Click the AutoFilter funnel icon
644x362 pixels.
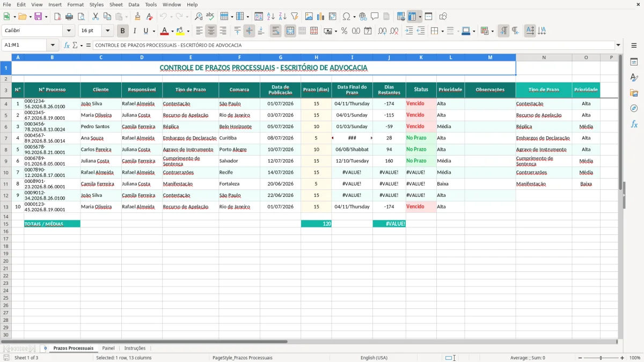pos(294,17)
